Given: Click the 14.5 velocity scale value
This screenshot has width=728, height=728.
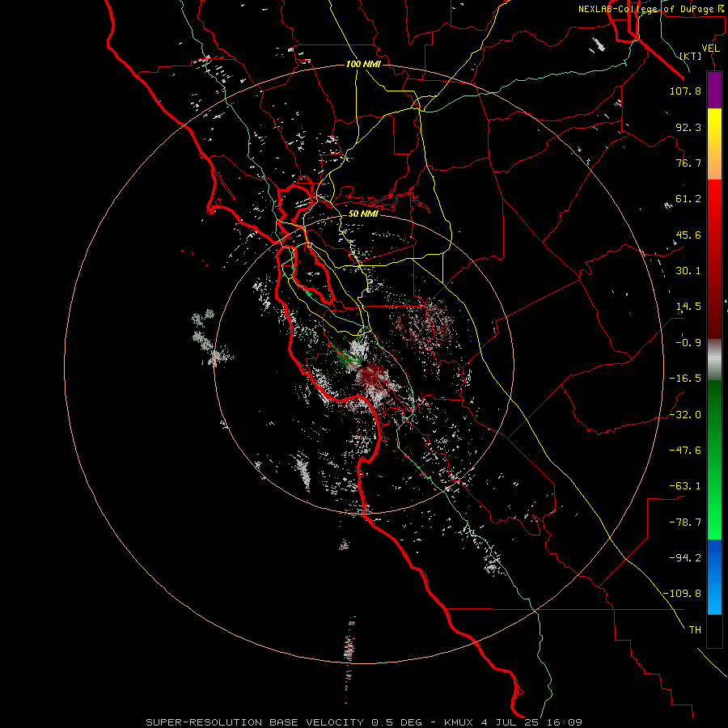Looking at the screenshot, I should coord(688,307).
